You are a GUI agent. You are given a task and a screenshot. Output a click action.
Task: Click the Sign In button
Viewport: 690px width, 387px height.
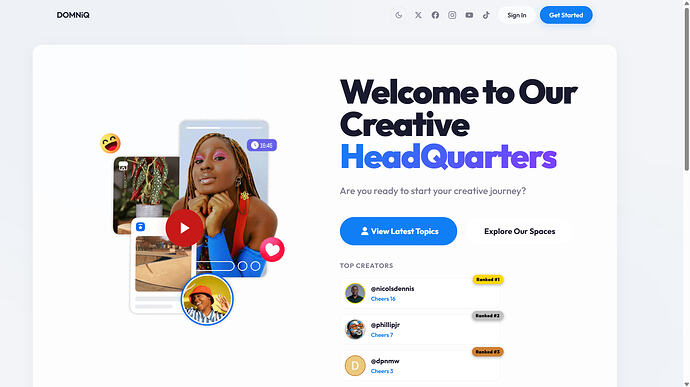pos(517,15)
